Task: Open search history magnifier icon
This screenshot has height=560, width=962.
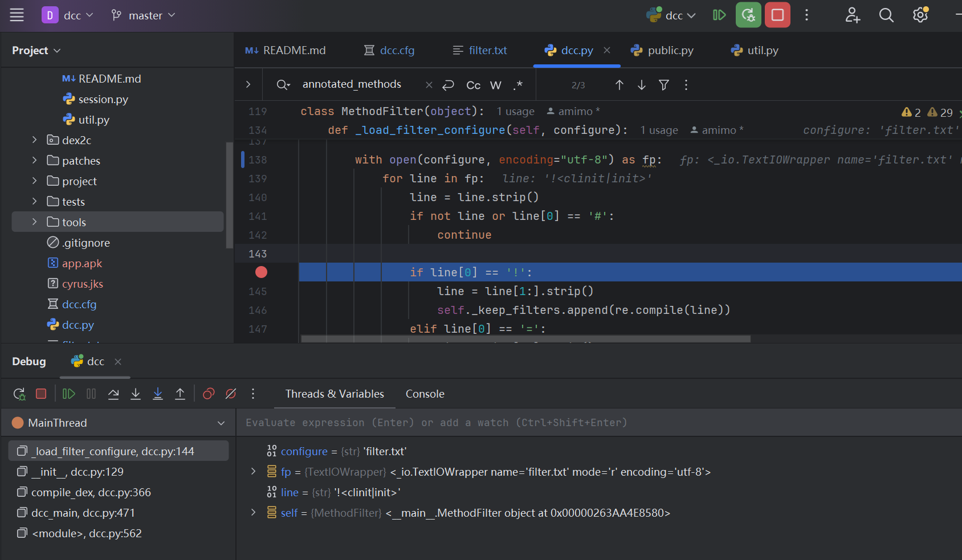Action: coord(283,85)
